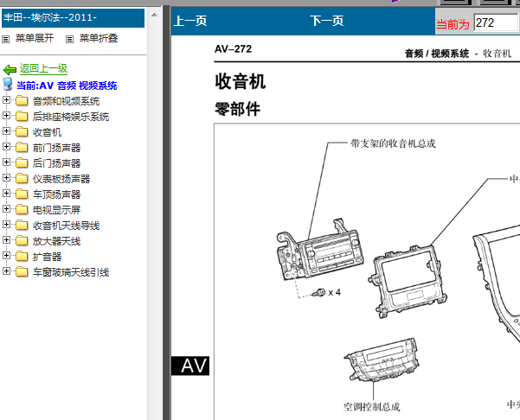Click folder icon for 车窗玻璃天线引线
Screen dimensions: 520x420
[22, 272]
